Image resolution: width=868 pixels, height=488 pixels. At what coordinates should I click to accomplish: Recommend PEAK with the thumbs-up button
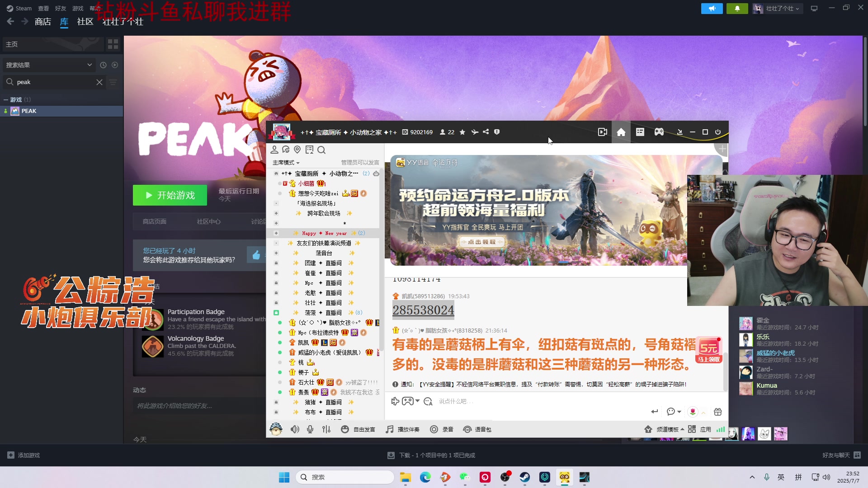[256, 255]
